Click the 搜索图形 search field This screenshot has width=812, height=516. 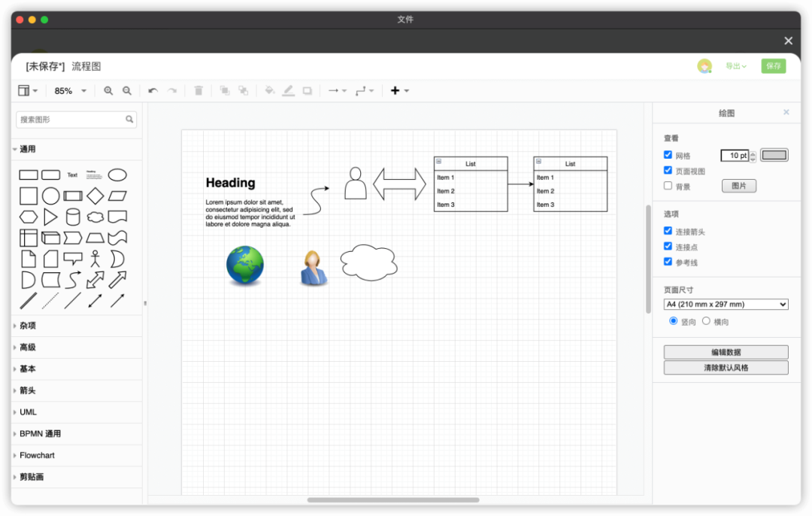76,120
